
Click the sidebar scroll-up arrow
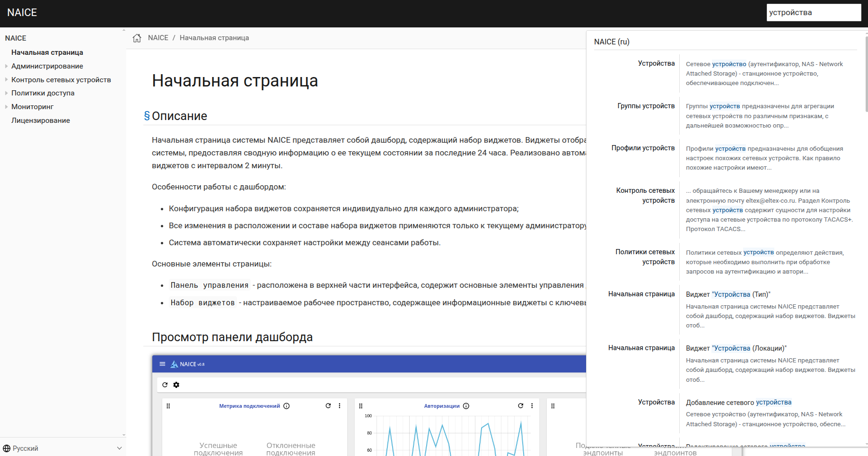pos(124,30)
